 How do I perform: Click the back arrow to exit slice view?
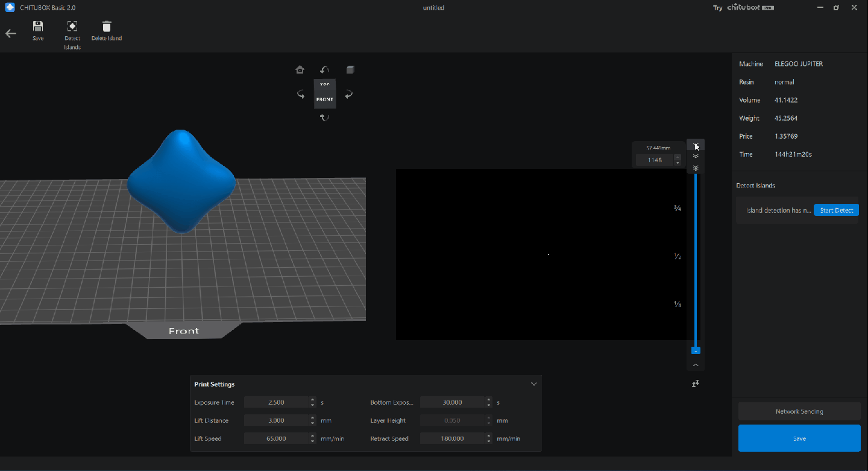(10, 33)
